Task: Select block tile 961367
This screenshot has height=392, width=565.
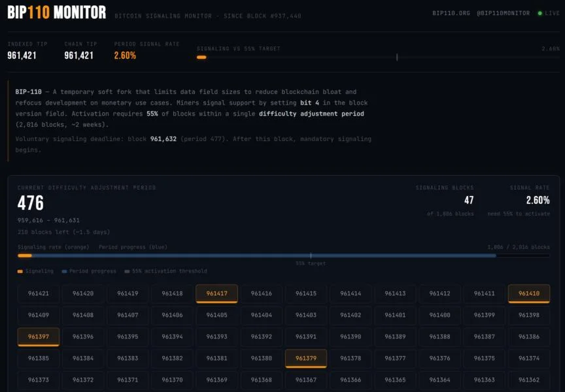Action: point(306,380)
